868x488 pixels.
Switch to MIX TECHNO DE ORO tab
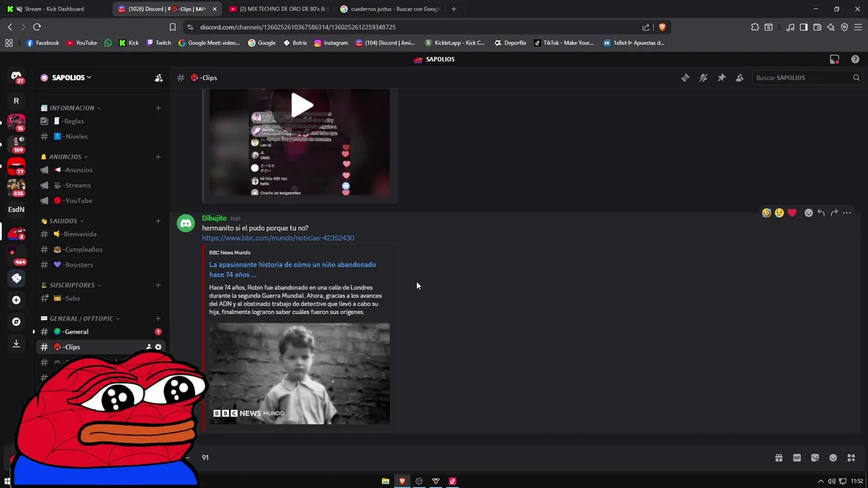278,9
